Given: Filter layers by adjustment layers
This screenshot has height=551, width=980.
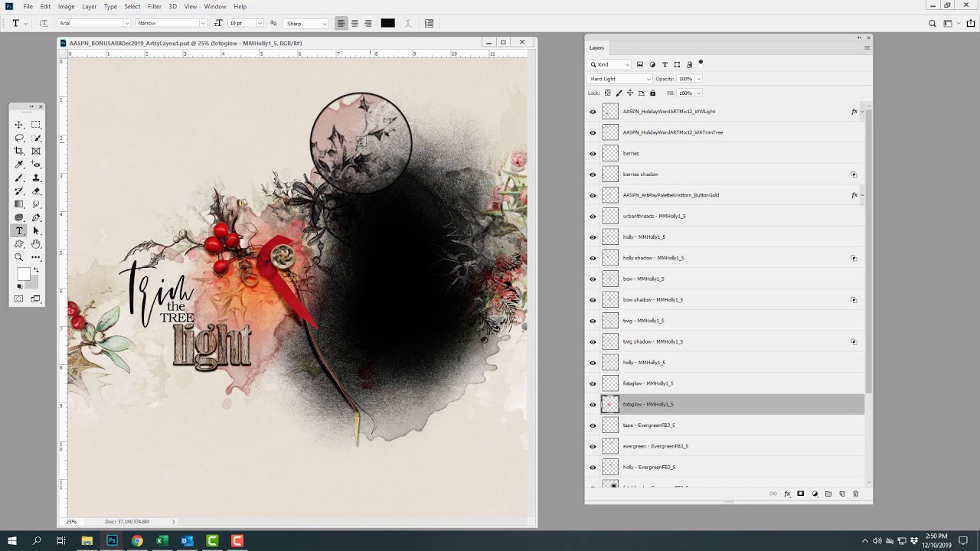Looking at the screenshot, I should click(652, 64).
